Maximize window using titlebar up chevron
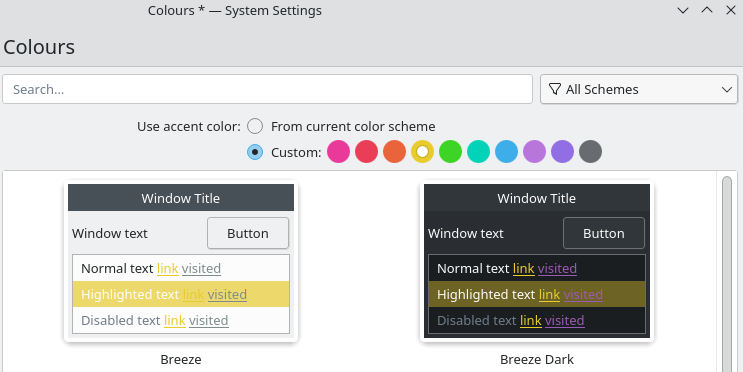 point(707,10)
